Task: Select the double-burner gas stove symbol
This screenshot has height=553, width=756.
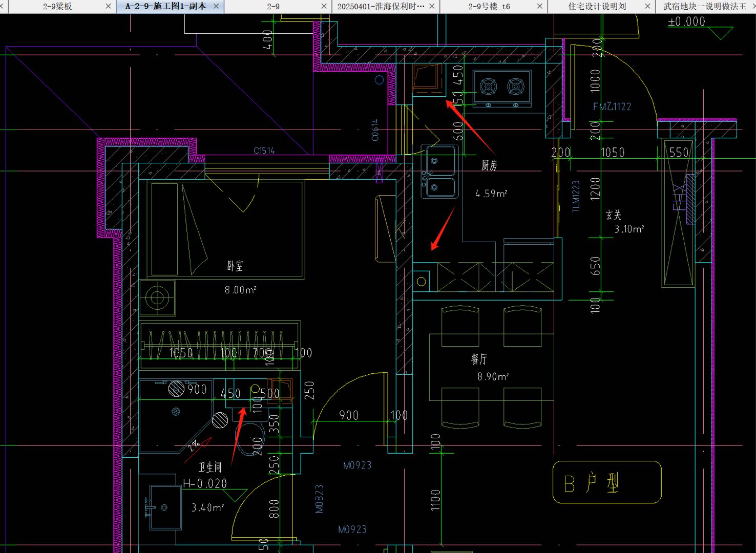Action: click(x=502, y=88)
